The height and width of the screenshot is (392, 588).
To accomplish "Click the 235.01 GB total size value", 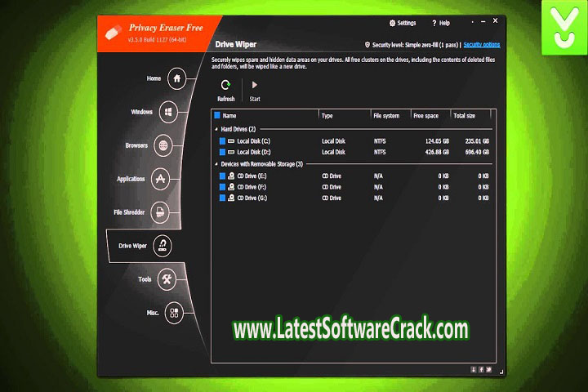I will pos(477,141).
